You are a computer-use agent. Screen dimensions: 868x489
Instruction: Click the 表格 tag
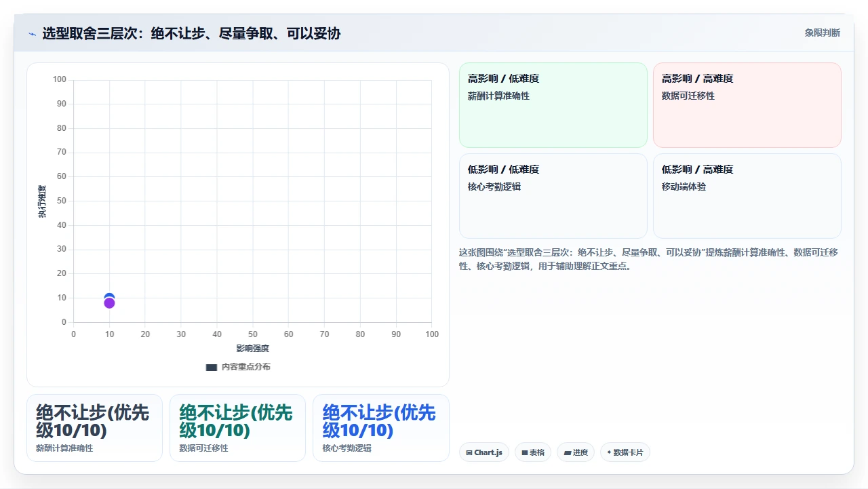click(x=533, y=452)
